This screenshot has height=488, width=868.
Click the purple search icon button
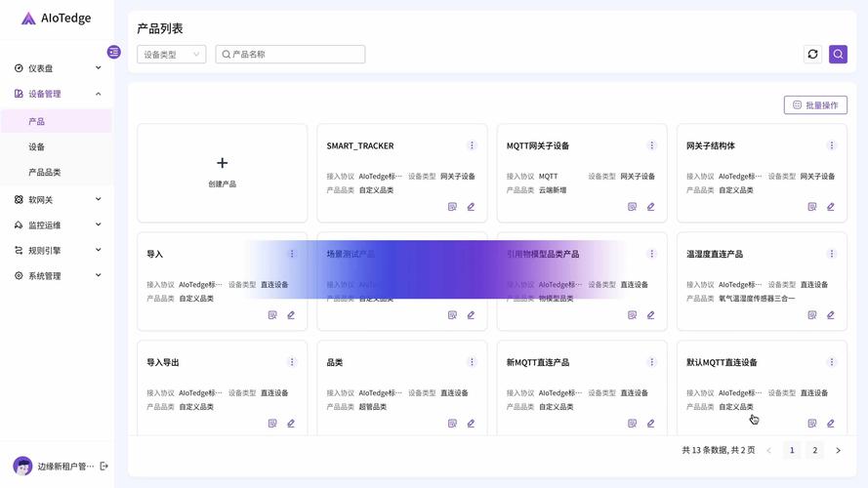click(x=838, y=55)
